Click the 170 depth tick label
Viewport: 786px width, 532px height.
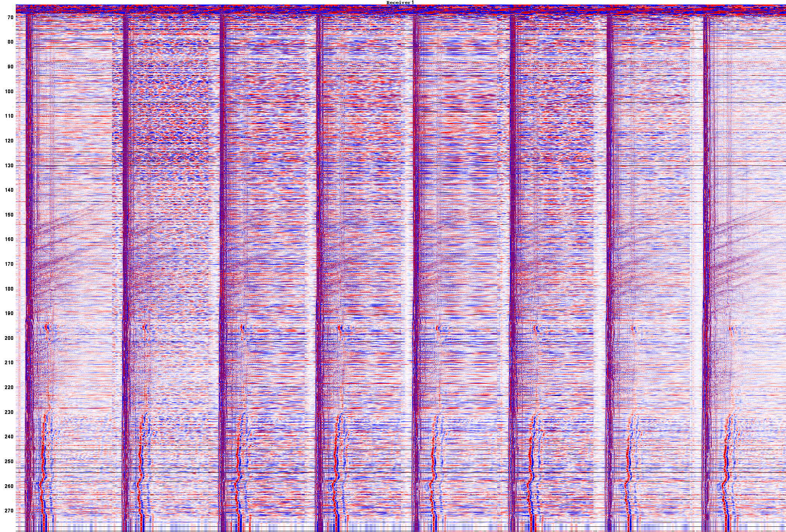click(x=9, y=264)
